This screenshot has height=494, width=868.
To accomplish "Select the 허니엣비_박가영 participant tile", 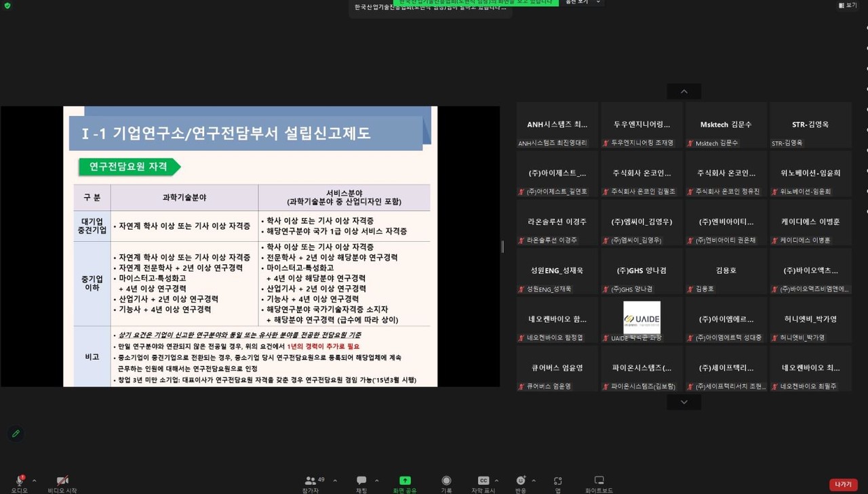I will [810, 320].
